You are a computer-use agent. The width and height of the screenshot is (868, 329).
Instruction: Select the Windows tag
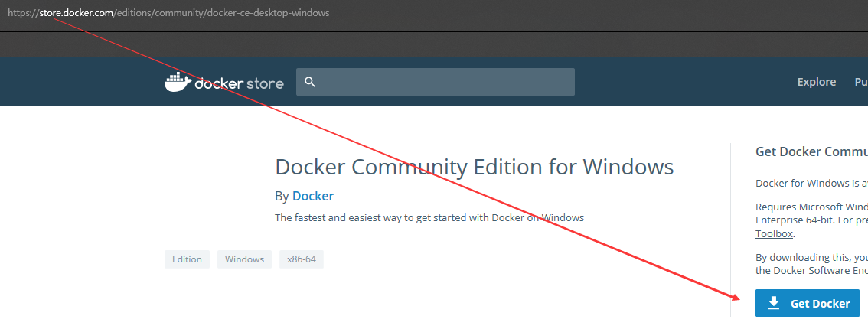245,259
